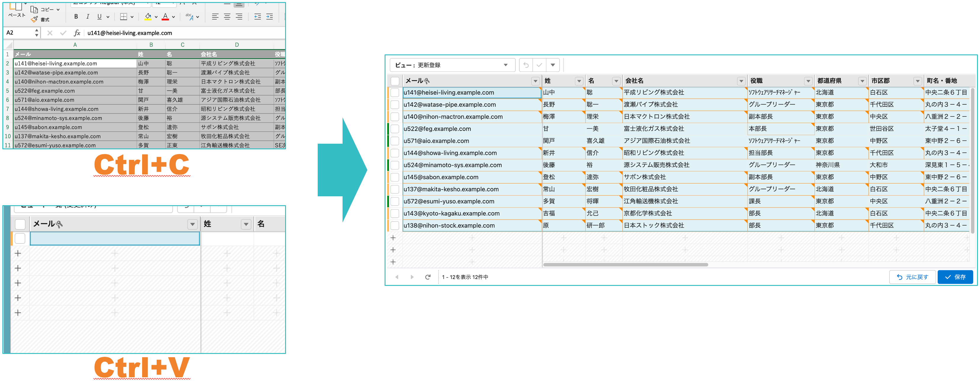Click the 元に戻す revert button
980x382 pixels.
(912, 277)
